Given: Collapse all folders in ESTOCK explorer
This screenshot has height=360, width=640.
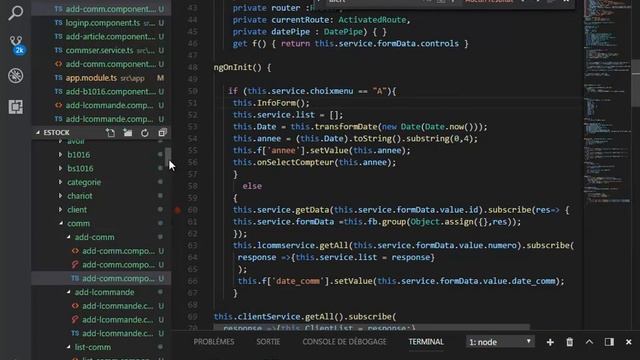Looking at the screenshot, I should pyautogui.click(x=162, y=133).
